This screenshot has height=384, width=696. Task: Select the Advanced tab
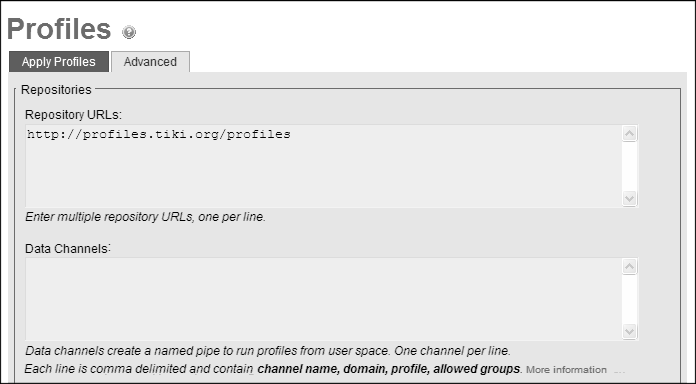point(150,62)
